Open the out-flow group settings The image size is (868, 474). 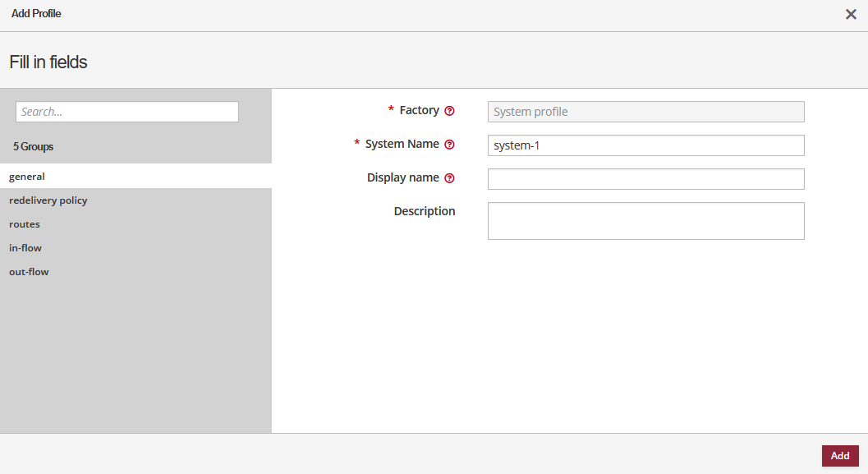(x=28, y=271)
